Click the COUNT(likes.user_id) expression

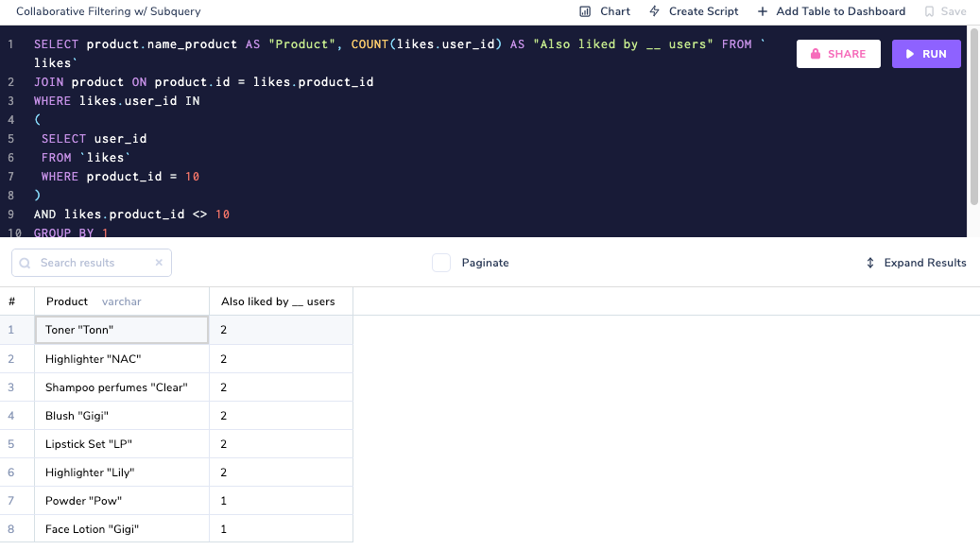click(x=426, y=44)
